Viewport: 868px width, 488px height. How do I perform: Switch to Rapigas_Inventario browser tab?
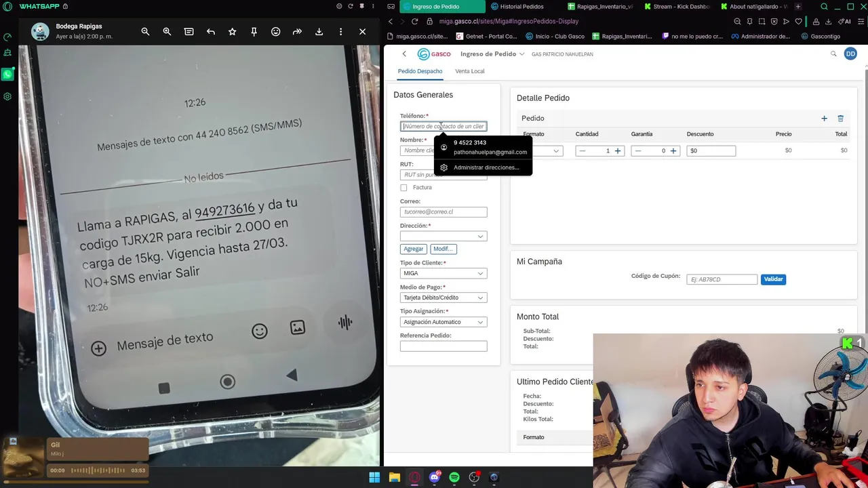click(x=602, y=7)
